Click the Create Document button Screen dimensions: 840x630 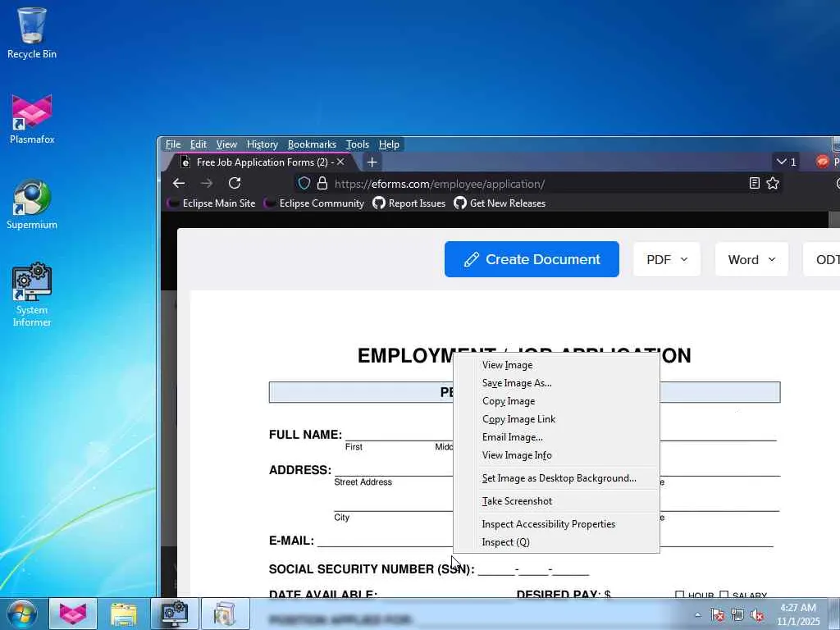tap(532, 259)
